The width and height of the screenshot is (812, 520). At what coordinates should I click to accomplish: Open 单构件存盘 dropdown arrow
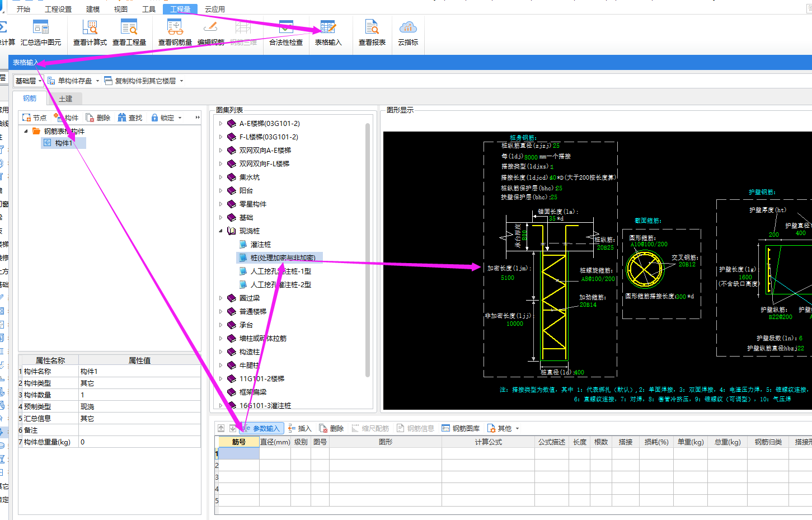pyautogui.click(x=97, y=81)
